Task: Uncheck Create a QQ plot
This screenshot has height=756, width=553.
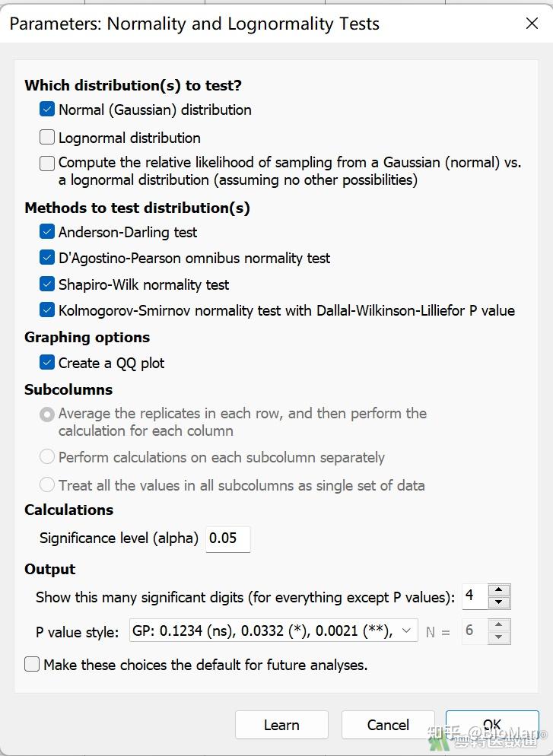Action: 47,363
